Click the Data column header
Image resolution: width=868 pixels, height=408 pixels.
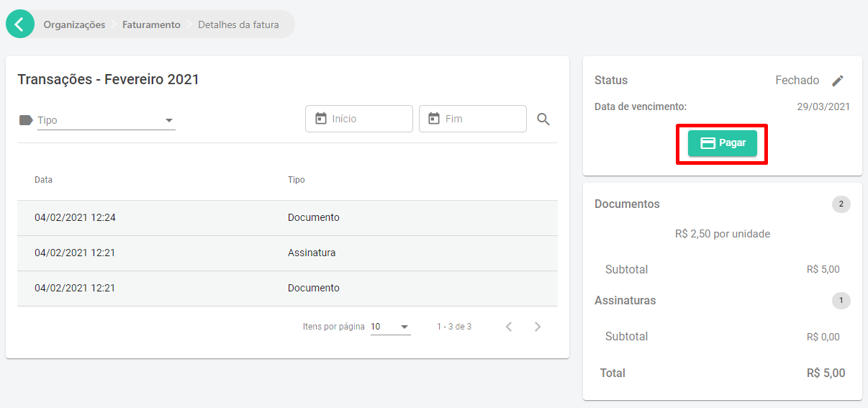pos(43,180)
